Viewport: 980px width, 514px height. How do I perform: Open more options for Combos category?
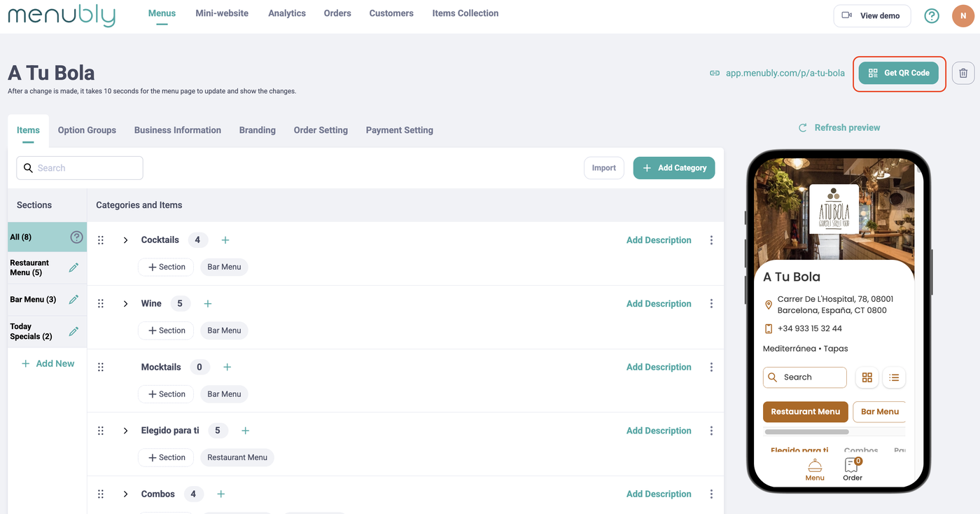711,494
